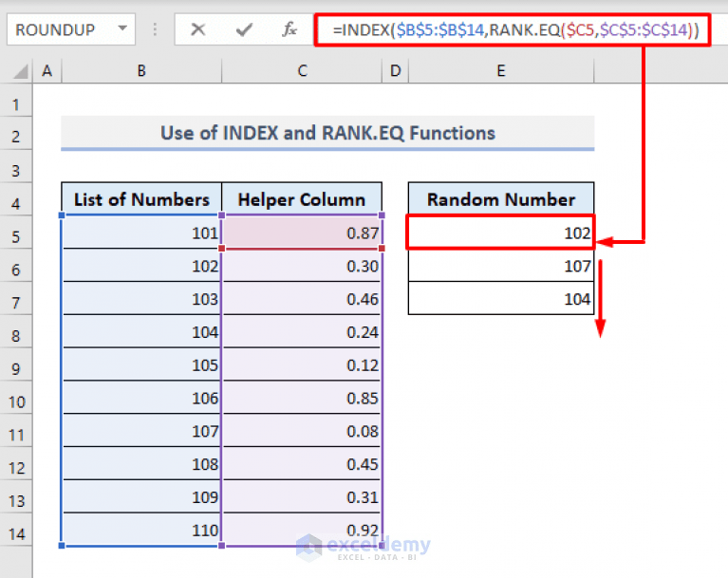Select column E header
Screen dimensions: 728x578
click(x=501, y=71)
